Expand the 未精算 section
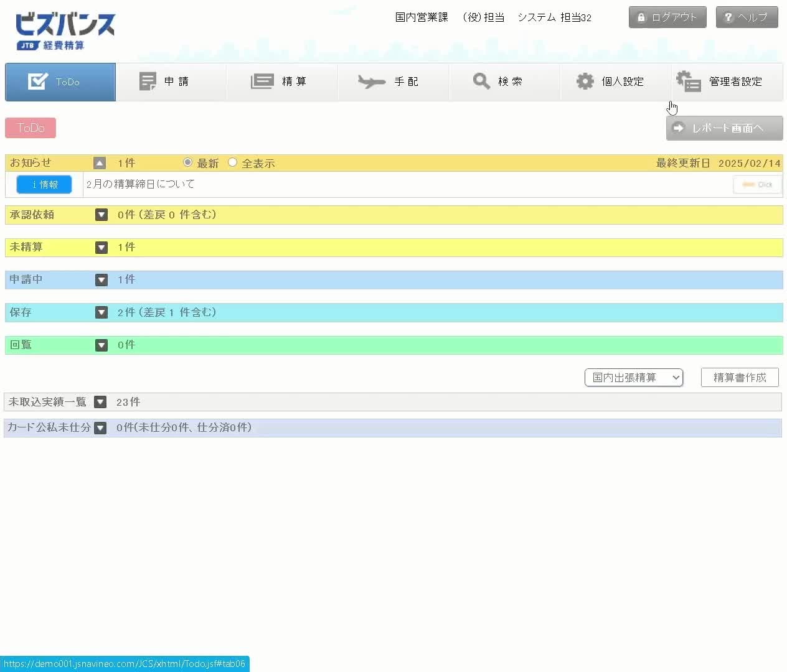The width and height of the screenshot is (787, 672). (x=101, y=247)
